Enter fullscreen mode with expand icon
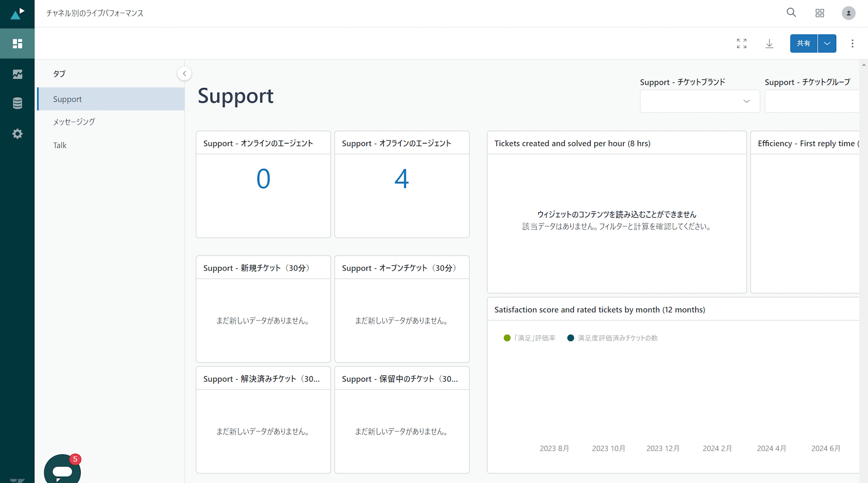This screenshot has width=868, height=483. click(742, 43)
